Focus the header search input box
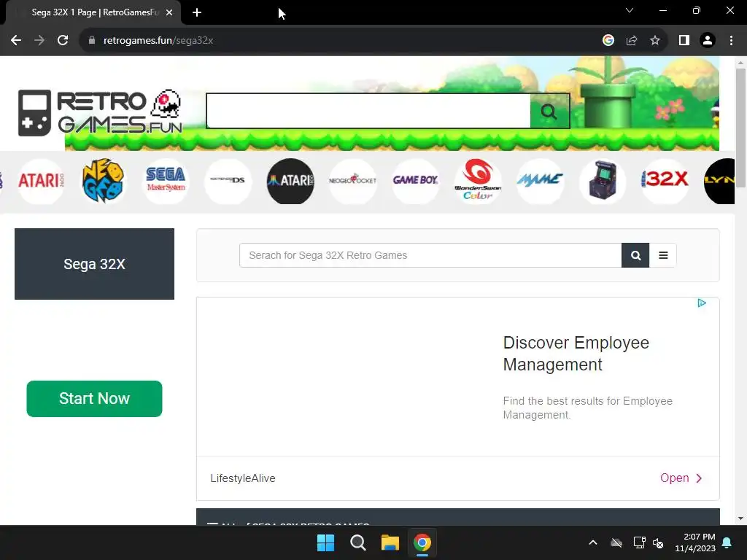The image size is (747, 560). click(x=368, y=111)
